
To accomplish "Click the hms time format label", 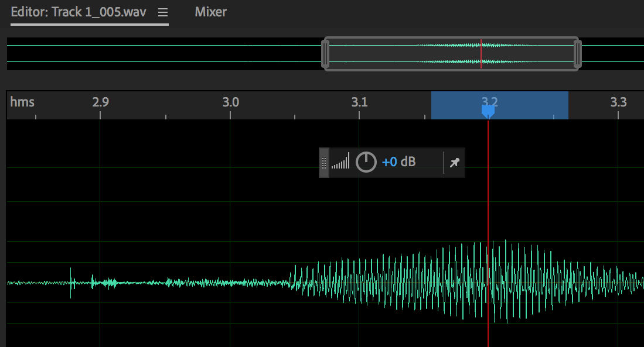I will [x=22, y=102].
